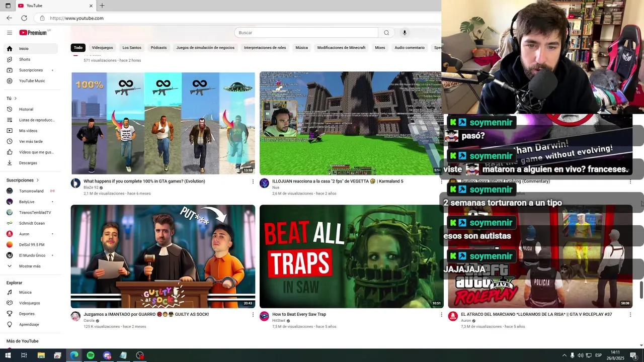The height and width of the screenshot is (362, 644).
Task: Open 'What happens if you complete 100%' title
Action: pos(144,181)
